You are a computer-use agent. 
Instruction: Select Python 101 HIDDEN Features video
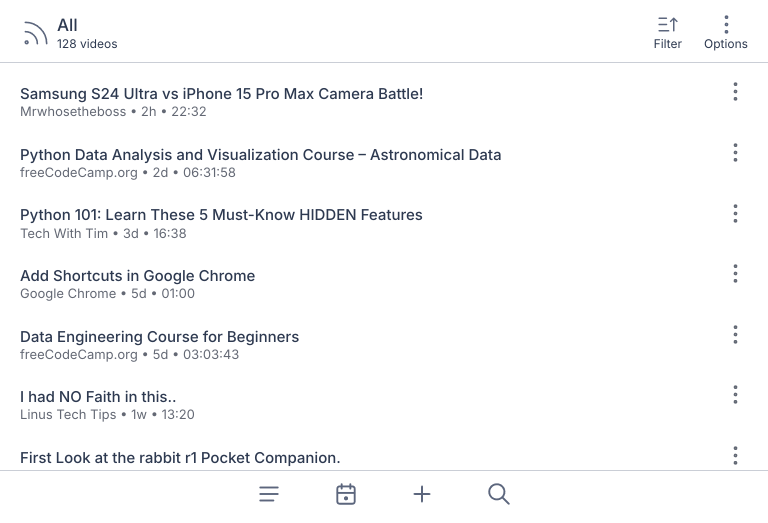(x=221, y=215)
